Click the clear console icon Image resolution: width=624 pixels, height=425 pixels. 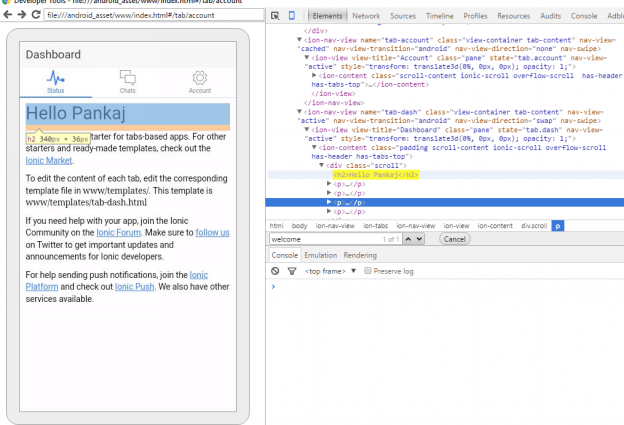tap(276, 271)
